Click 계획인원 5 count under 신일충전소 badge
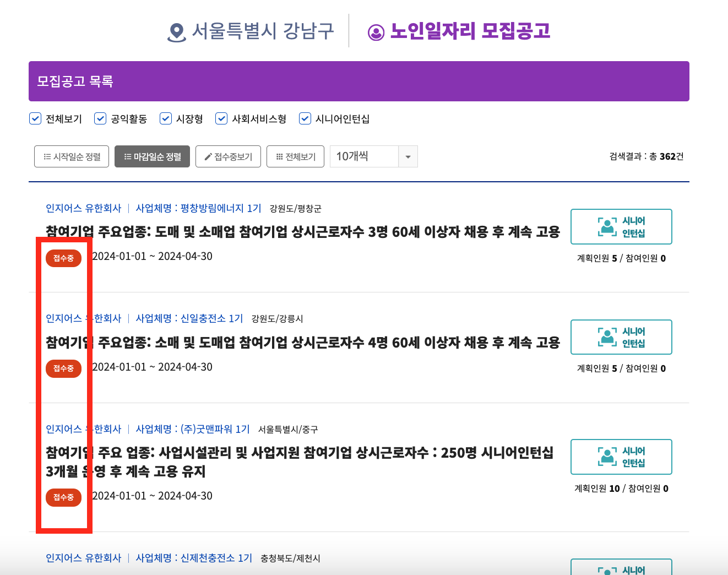The width and height of the screenshot is (728, 575). 597,368
